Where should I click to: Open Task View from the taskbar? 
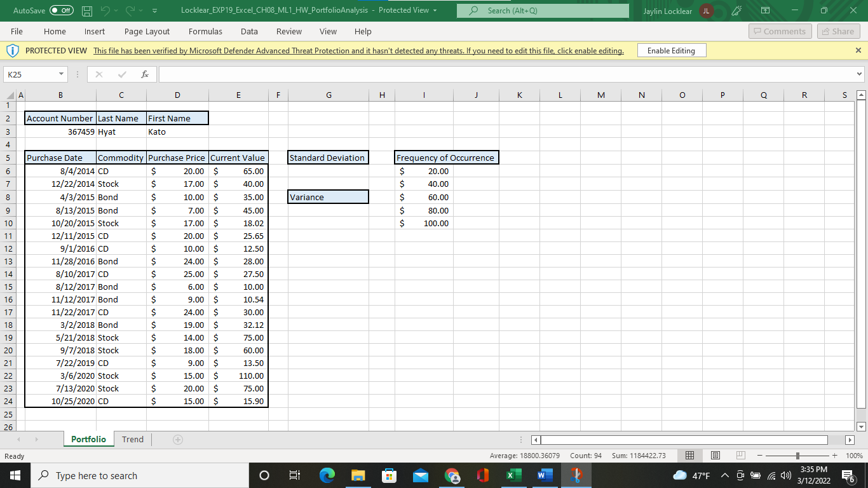tap(295, 475)
